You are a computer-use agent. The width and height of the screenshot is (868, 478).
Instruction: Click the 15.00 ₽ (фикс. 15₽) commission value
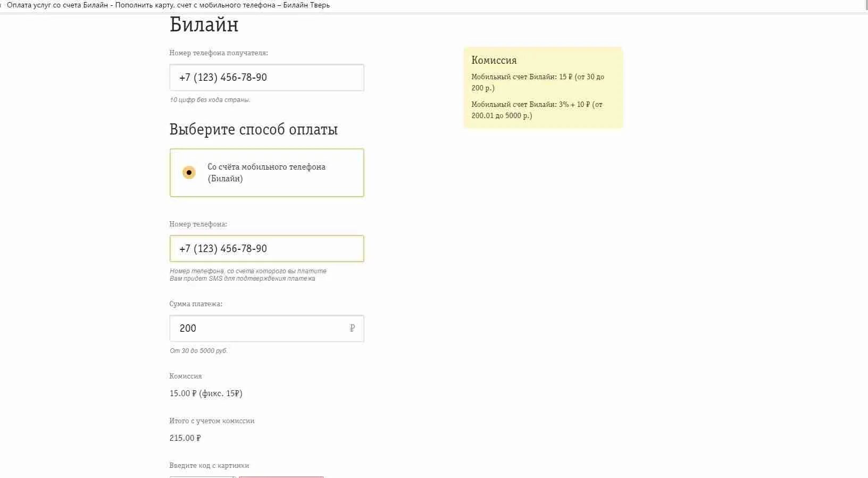pos(206,393)
